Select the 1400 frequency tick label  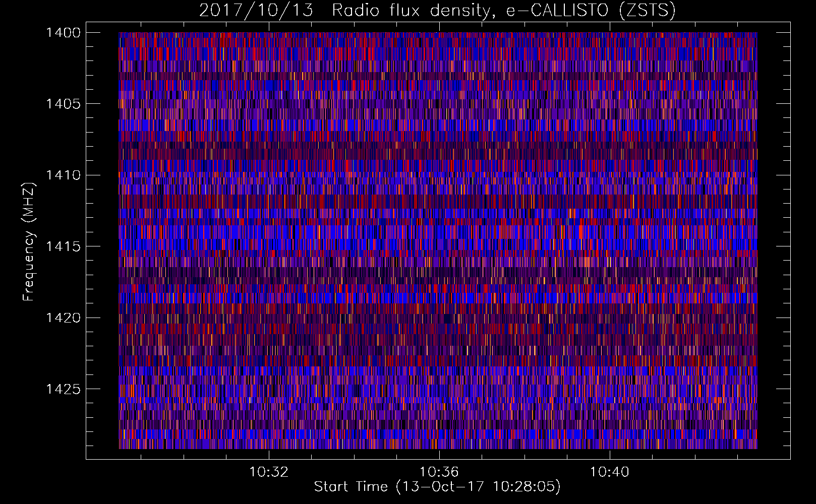point(63,33)
